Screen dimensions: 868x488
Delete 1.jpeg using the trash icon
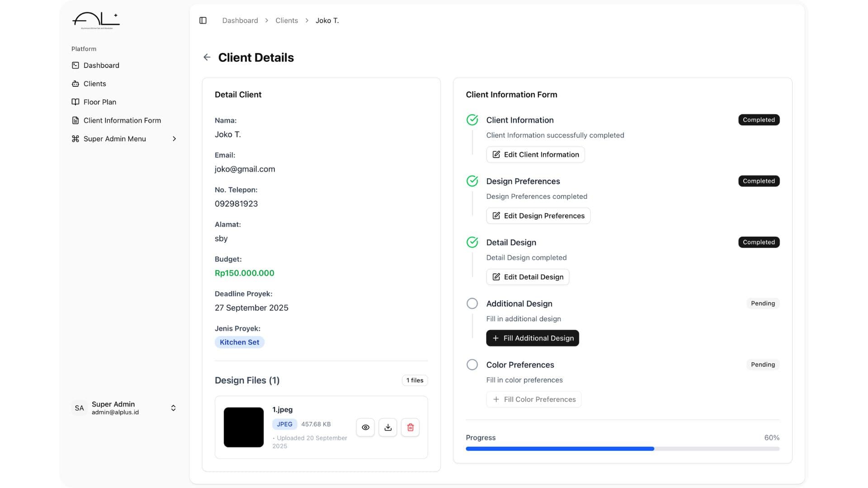coord(410,427)
